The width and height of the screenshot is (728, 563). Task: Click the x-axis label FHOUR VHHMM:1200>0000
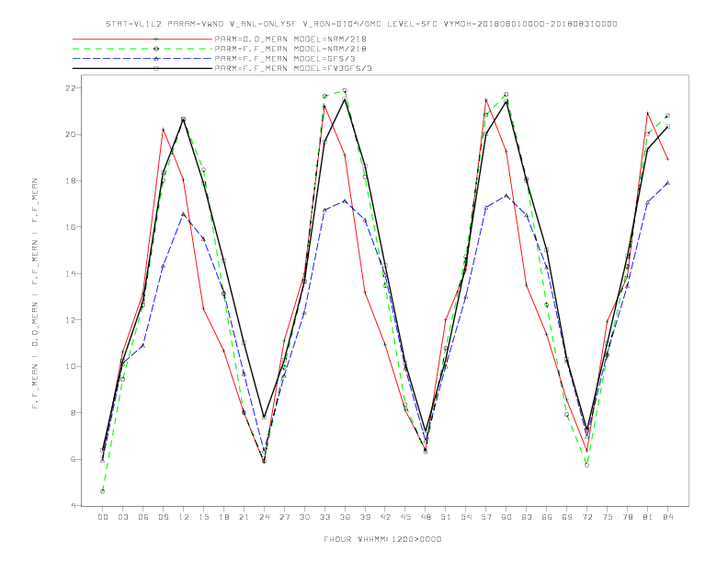[x=382, y=539]
